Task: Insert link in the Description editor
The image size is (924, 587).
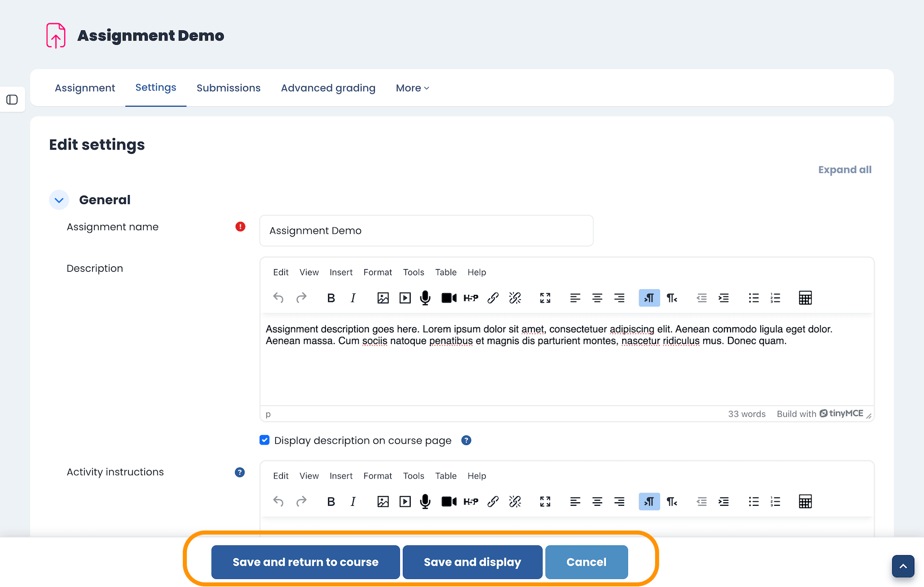Action: click(x=493, y=298)
